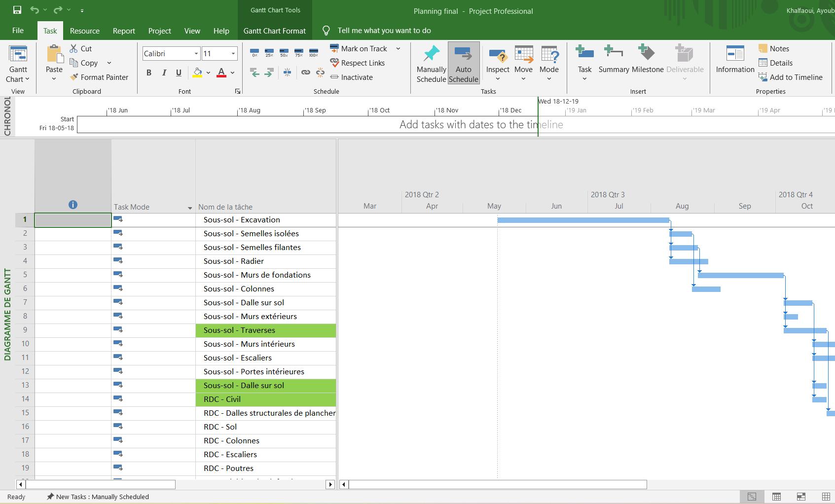Mark task as 25% complete
Viewport: 835px width, 504px height.
[x=269, y=52]
